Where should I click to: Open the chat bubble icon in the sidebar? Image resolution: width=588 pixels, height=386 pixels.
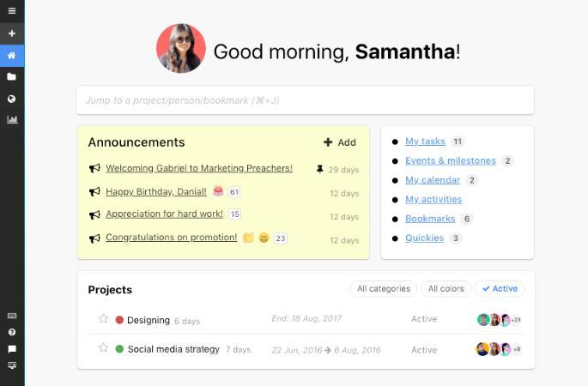[x=12, y=349]
